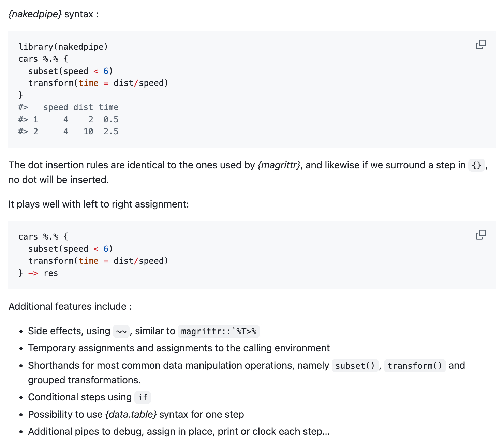Click the inline 'if' code tag

[x=143, y=397]
